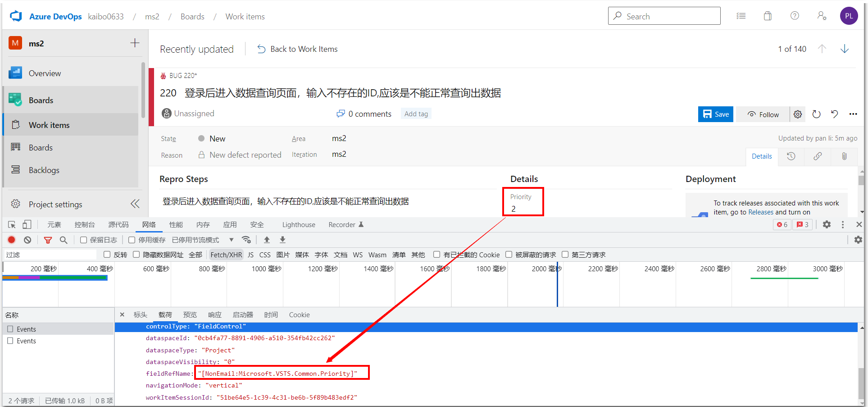
Task: Save the bug work item
Action: [x=715, y=114]
